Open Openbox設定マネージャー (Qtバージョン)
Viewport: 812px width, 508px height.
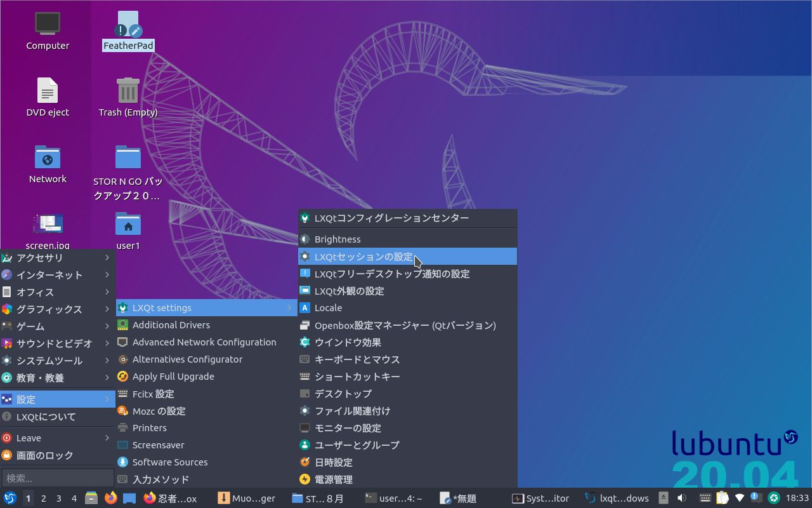408,325
